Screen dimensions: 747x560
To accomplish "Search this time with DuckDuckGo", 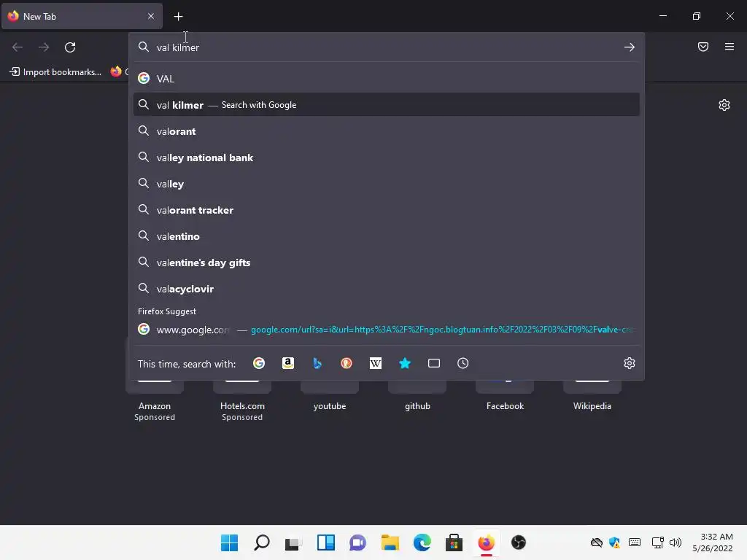I will pos(347,363).
